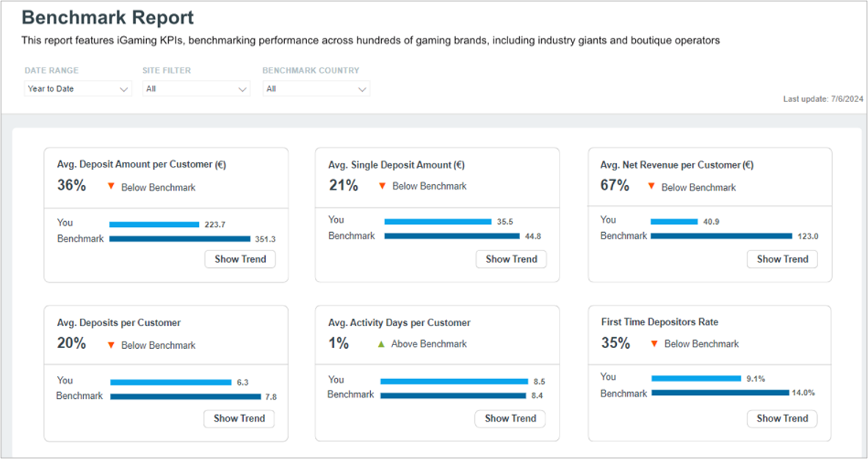The image size is (868, 459).
Task: Show Trend for Avg. Deposit Amount per Customer
Action: click(240, 259)
